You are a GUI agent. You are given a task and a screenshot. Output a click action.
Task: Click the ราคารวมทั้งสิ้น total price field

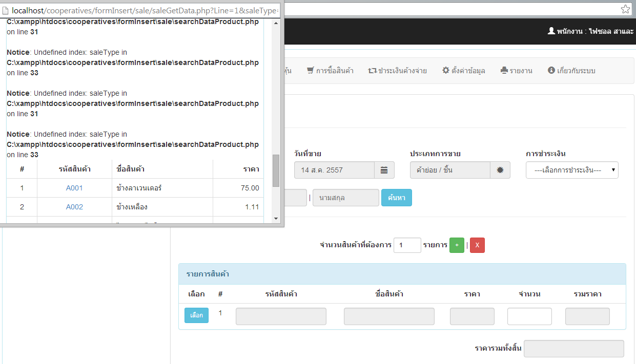(x=574, y=349)
